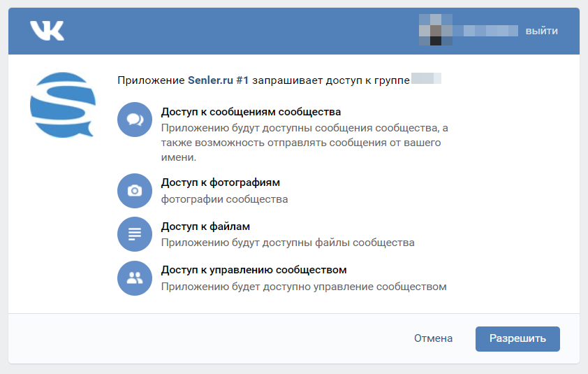Click heading Доступ к сообщениям сообщества
588x374 pixels.
tap(251, 112)
